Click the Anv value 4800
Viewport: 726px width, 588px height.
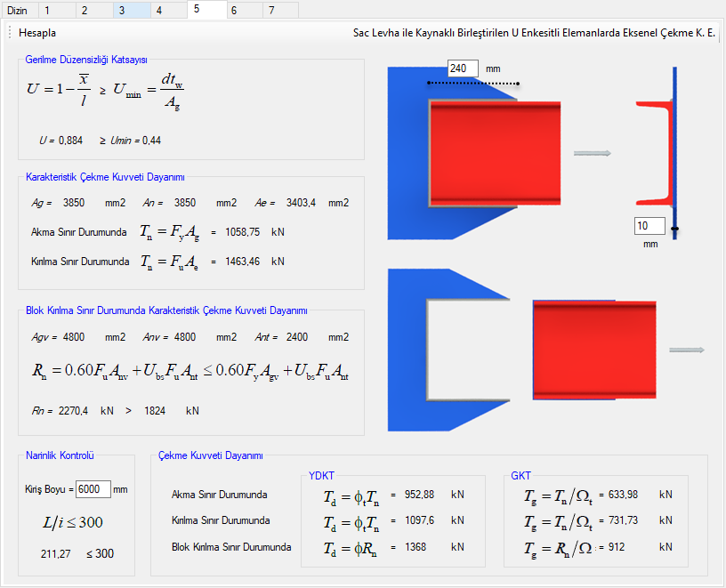(185, 337)
